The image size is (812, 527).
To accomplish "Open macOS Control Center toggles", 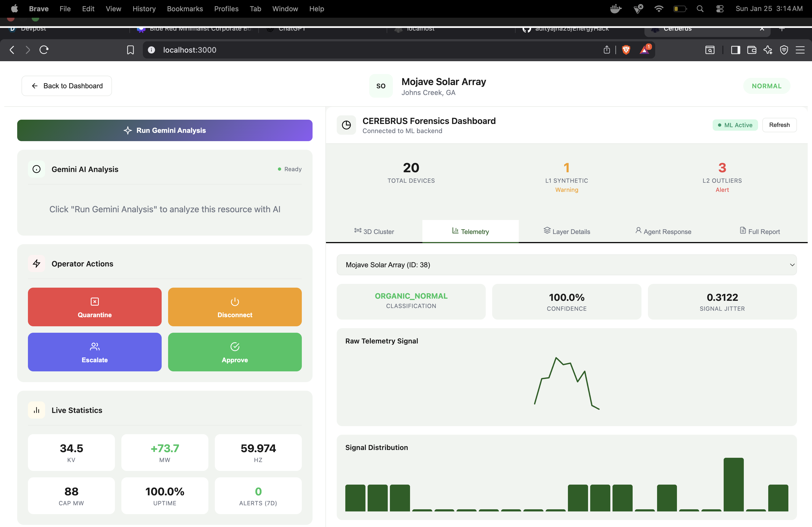I will (720, 9).
